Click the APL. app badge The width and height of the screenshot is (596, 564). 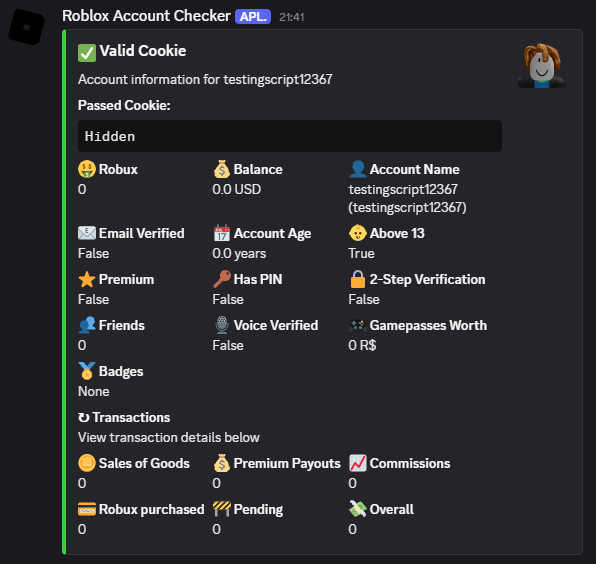click(x=253, y=17)
